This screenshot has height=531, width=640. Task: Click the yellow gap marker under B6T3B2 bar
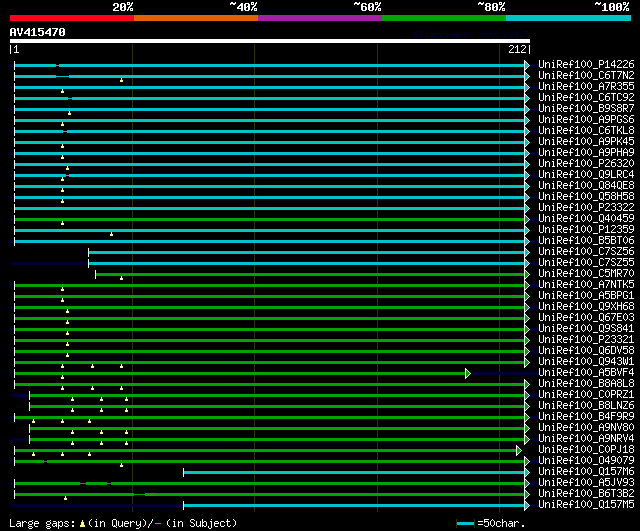65,498
